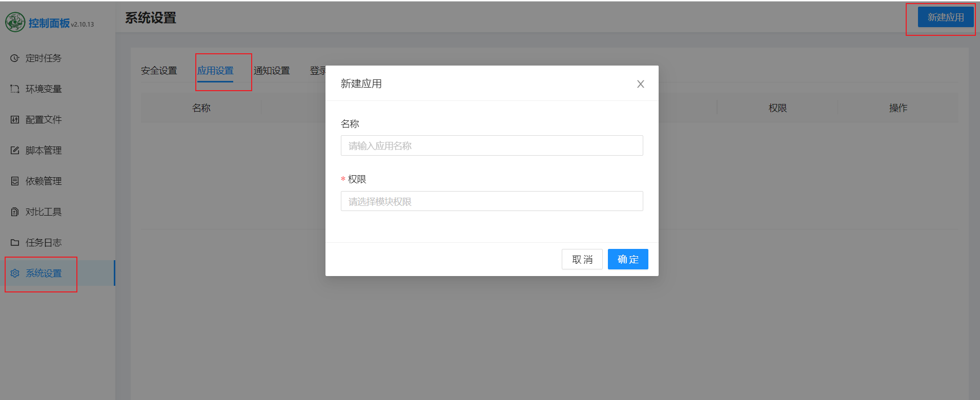Open the 请选择模块权限 permission selector
This screenshot has width=980, height=400.
tap(492, 201)
